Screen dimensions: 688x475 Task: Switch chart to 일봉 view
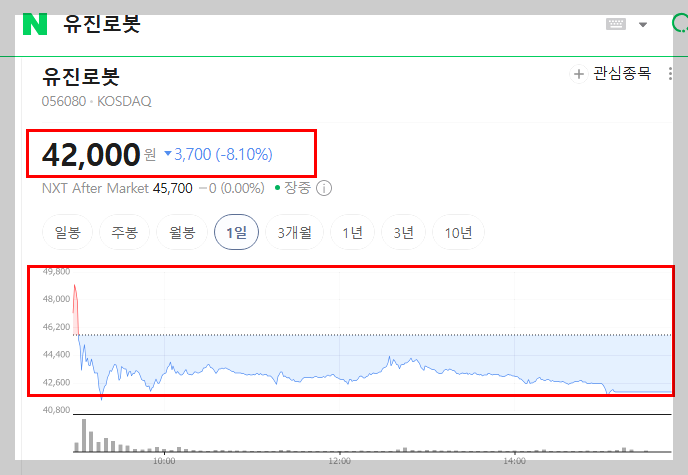[x=68, y=232]
